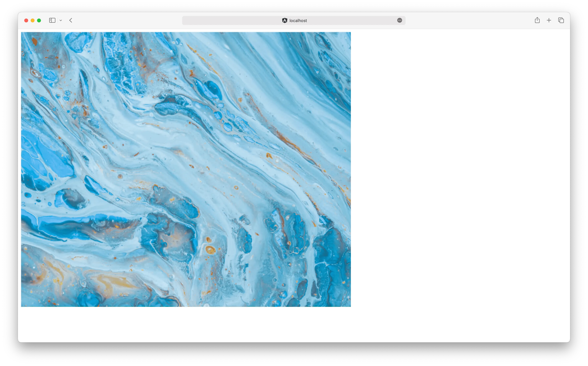Open a new tab with plus icon

(x=549, y=20)
